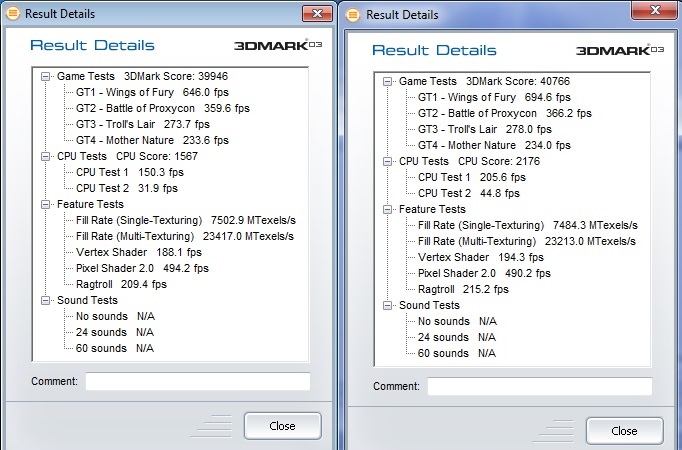Select GT1 Wings of Fury 694.6 fps row
The height and width of the screenshot is (450, 682).
(x=494, y=97)
